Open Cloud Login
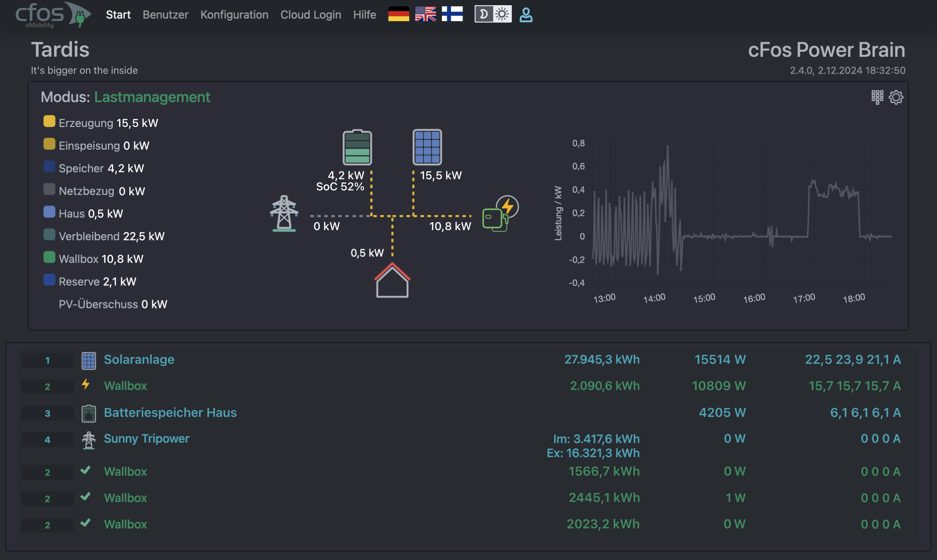 coord(310,15)
